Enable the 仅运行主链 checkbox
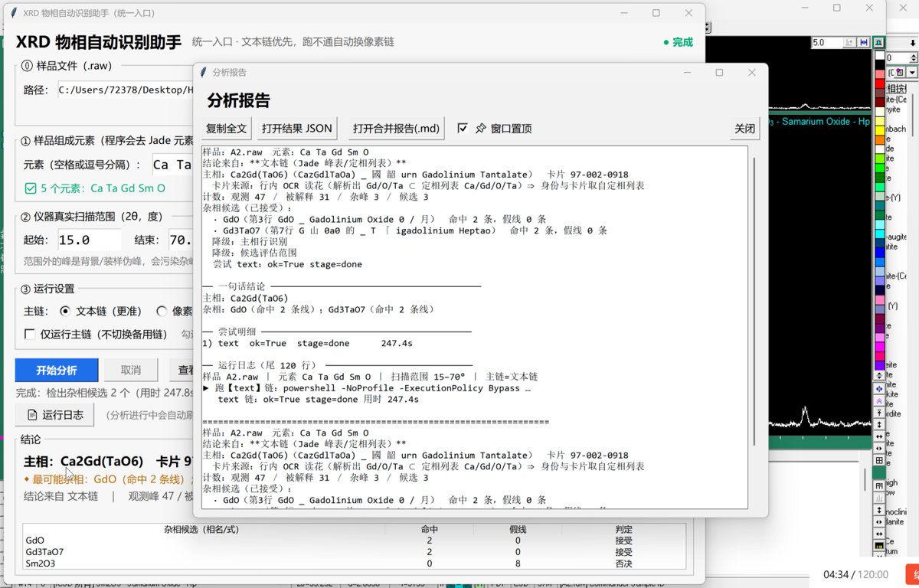 coord(29,334)
